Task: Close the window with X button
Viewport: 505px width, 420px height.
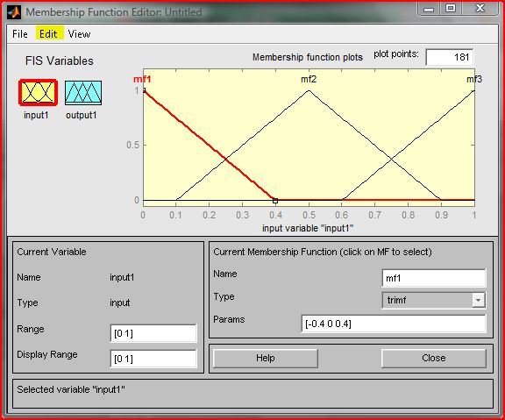Action: [480, 8]
